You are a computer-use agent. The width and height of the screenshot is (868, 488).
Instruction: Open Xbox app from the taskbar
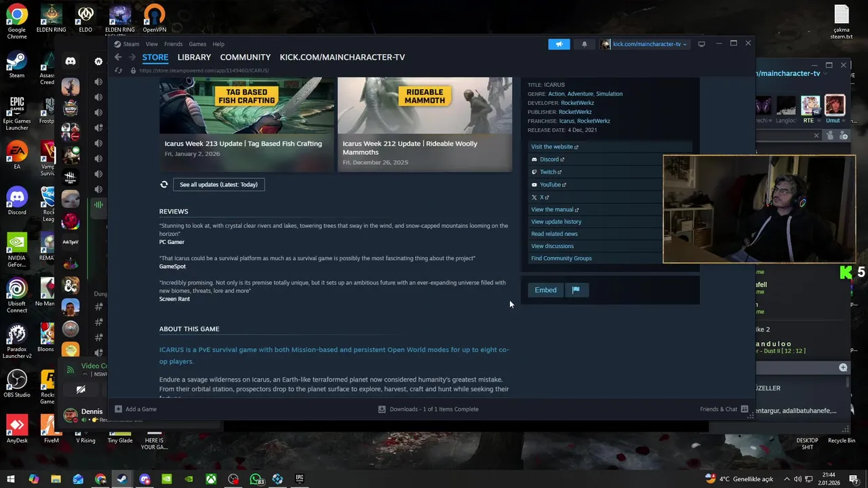click(x=211, y=479)
